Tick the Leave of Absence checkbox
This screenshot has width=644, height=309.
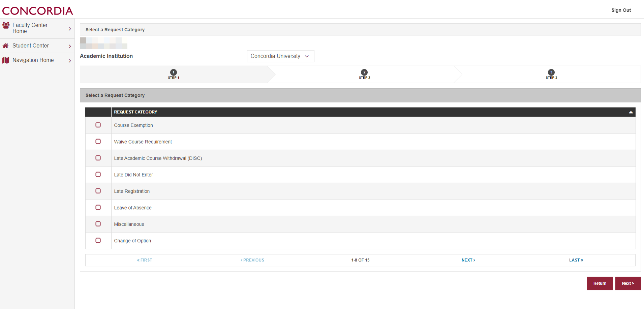(x=98, y=208)
